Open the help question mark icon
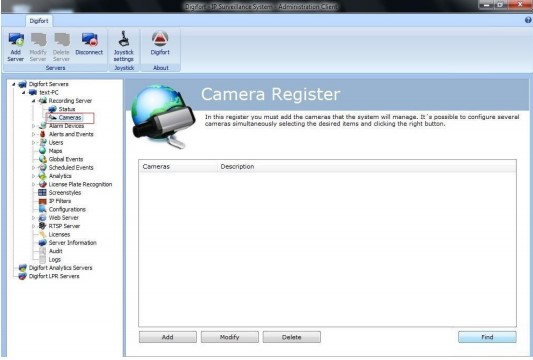 tap(528, 20)
